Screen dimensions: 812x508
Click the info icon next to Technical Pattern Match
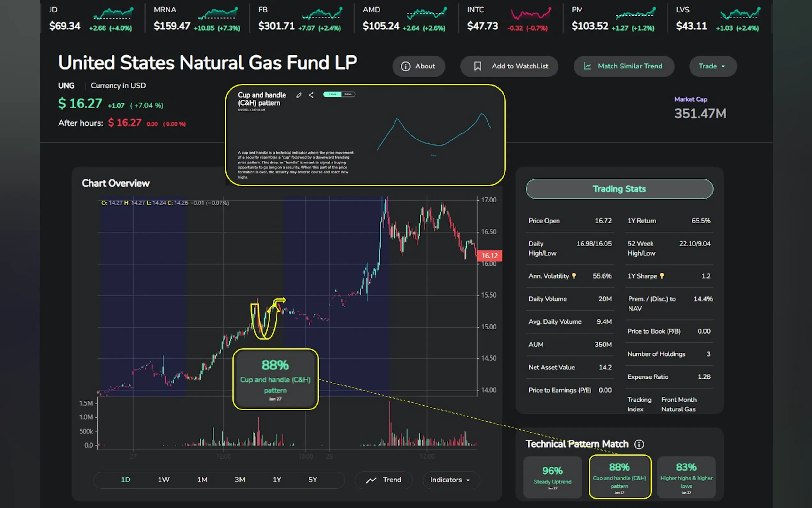click(639, 444)
